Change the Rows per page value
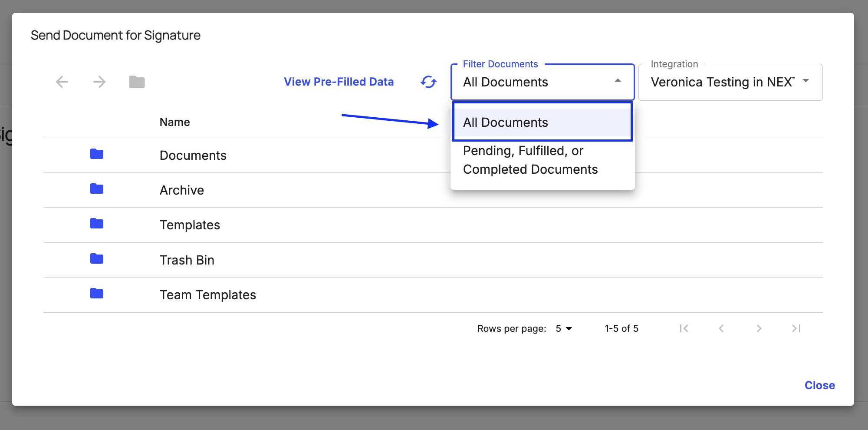This screenshot has height=430, width=868. click(x=564, y=328)
